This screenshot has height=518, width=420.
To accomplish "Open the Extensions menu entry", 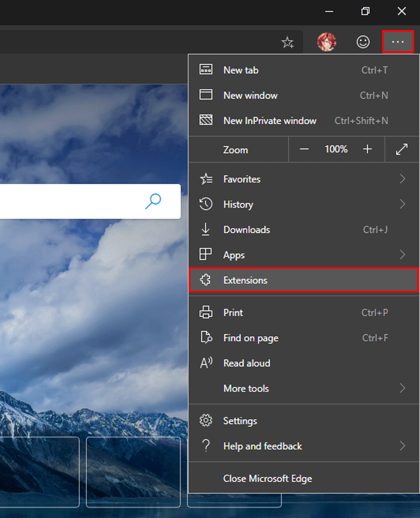I will pos(304,280).
